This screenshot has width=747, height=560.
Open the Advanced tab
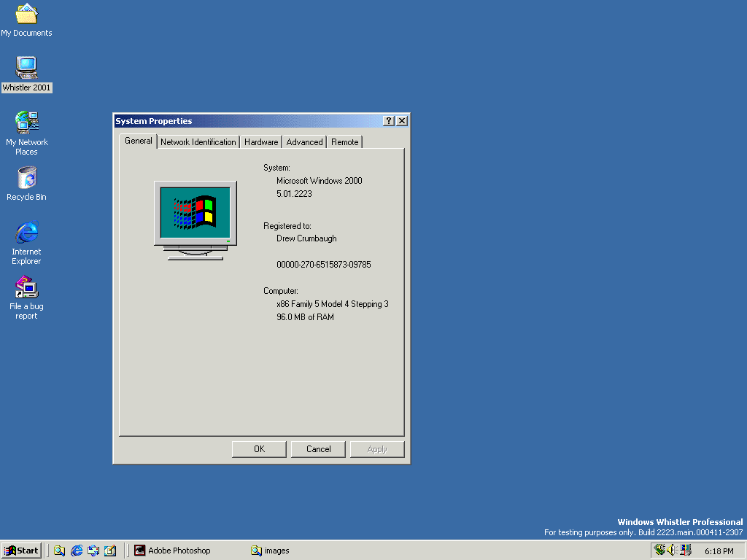pos(304,142)
